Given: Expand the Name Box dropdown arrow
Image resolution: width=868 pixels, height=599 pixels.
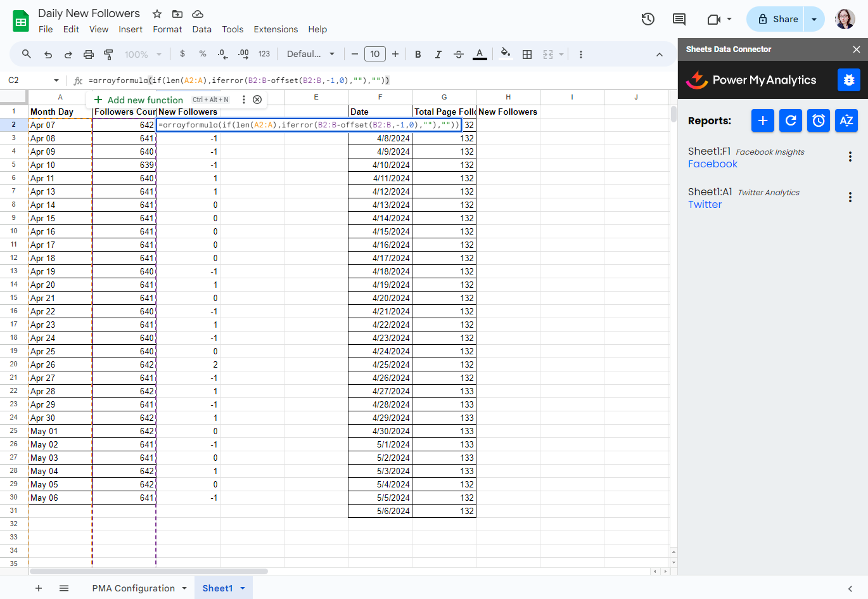Looking at the screenshot, I should (56, 81).
